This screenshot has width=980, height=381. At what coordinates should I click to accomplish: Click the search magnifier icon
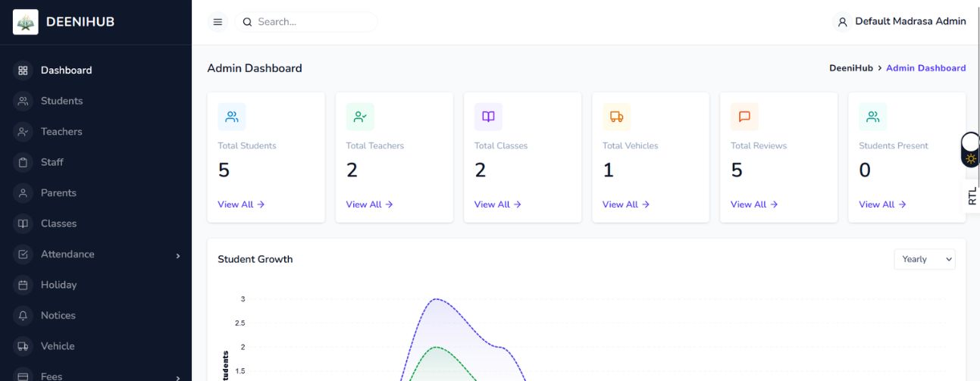coord(247,22)
